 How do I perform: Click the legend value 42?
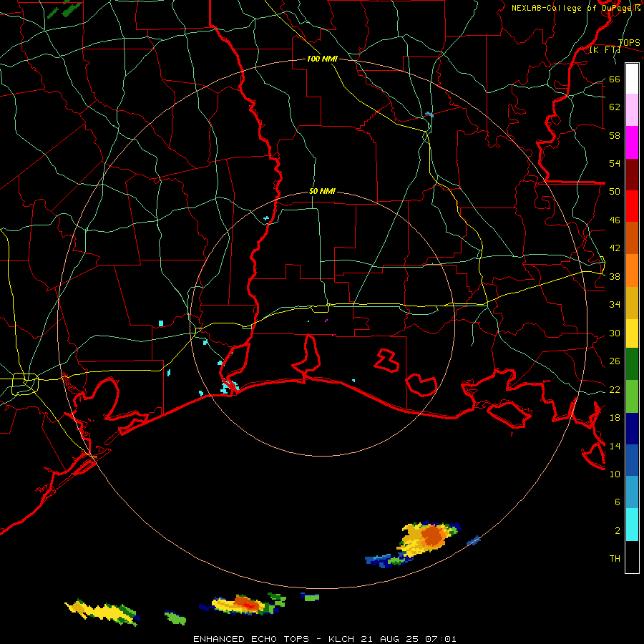[615, 248]
